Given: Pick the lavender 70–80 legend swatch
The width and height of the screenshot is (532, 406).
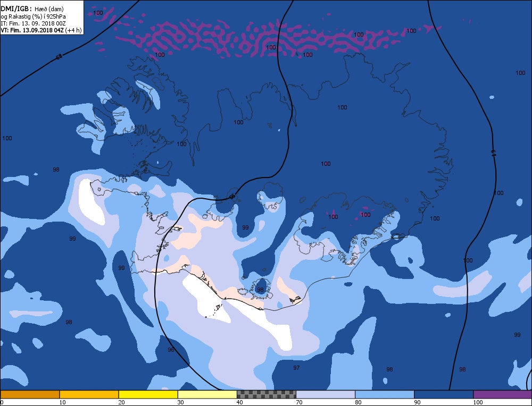Looking at the screenshot, I should (x=326, y=394).
